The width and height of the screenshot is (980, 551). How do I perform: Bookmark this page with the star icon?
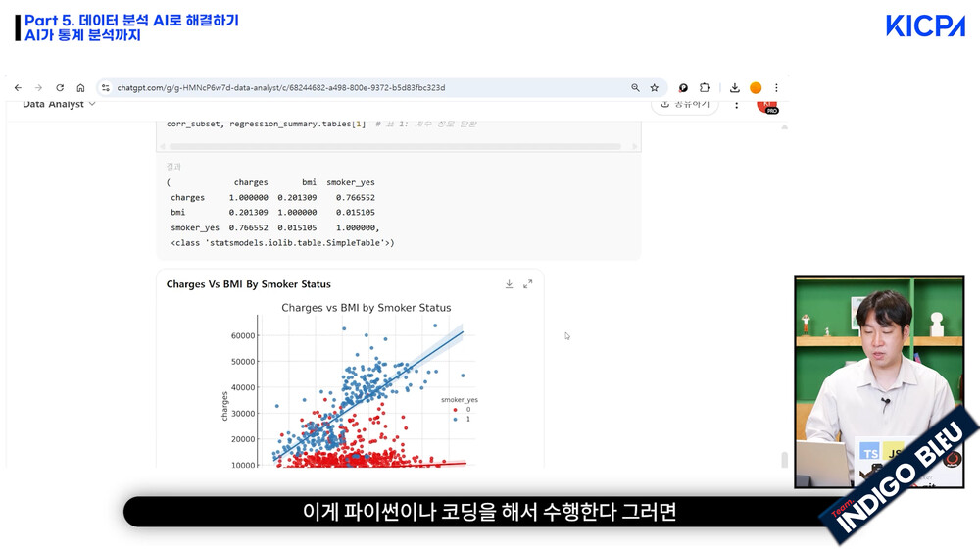tap(654, 87)
